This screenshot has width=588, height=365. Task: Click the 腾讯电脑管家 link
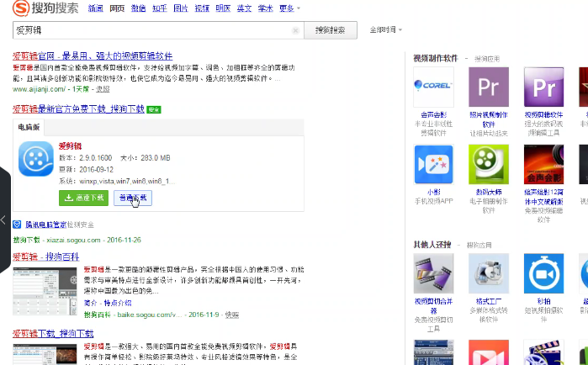pos(45,225)
